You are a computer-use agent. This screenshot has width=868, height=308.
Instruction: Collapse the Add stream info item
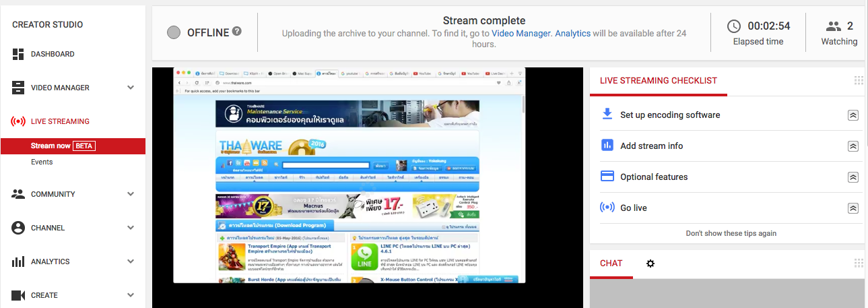[853, 146]
